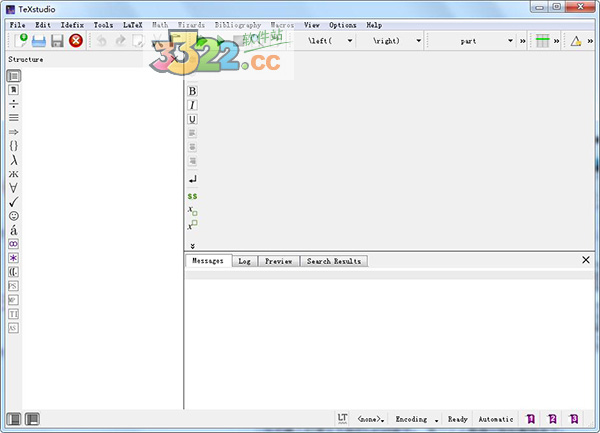Open delimiters panel with curly braces
The width and height of the screenshot is (600, 433).
pyautogui.click(x=14, y=146)
